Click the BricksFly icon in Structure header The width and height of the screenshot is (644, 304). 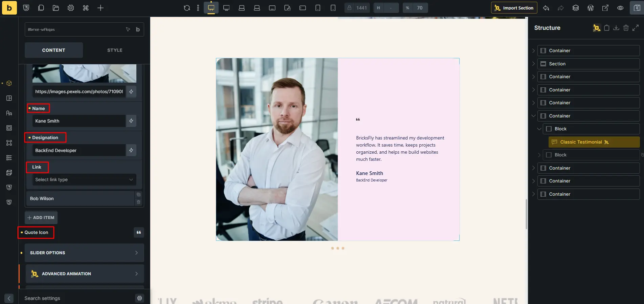click(597, 28)
